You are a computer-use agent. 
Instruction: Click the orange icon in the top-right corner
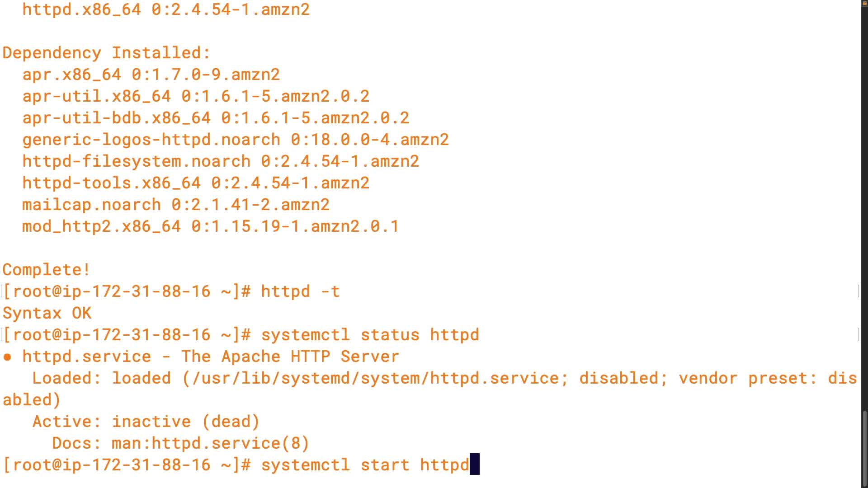pyautogui.click(x=864, y=3)
